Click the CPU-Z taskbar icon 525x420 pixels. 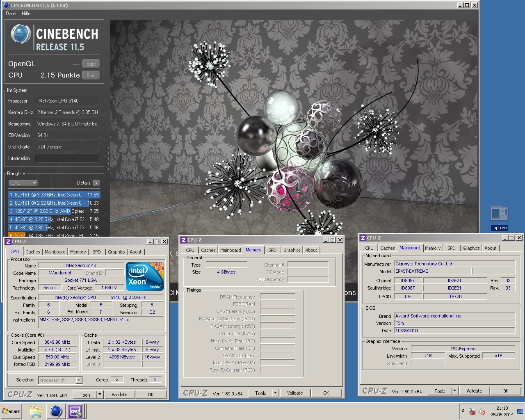pos(75,411)
